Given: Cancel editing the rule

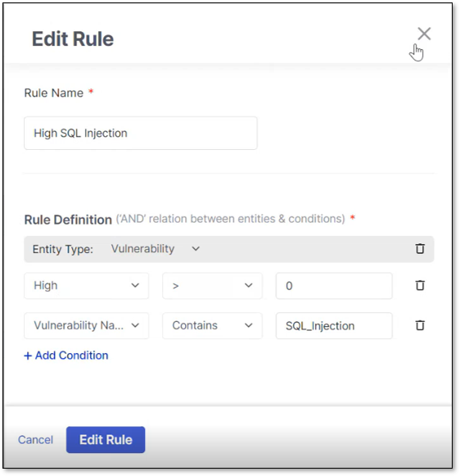Looking at the screenshot, I should point(35,440).
